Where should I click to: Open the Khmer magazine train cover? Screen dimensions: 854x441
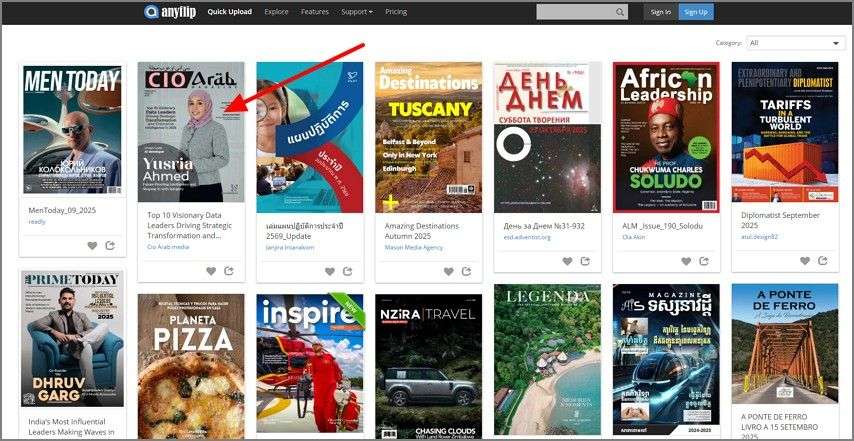pos(666,359)
